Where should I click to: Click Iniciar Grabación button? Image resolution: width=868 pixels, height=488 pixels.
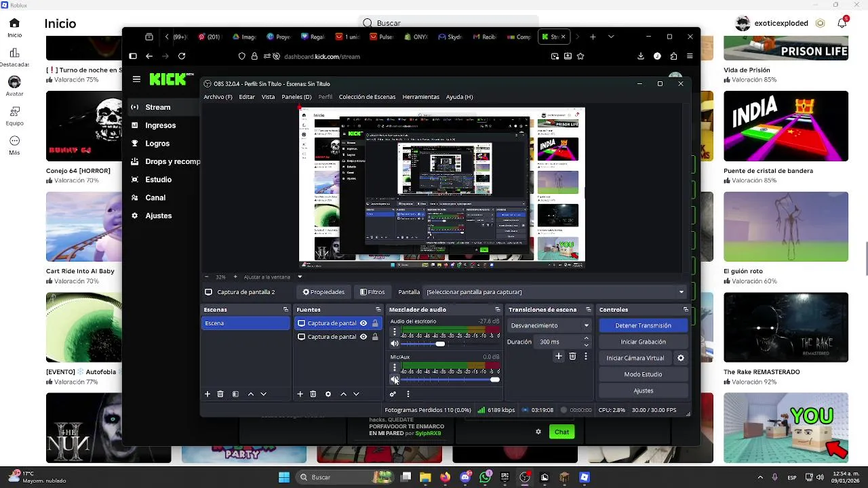(643, 342)
